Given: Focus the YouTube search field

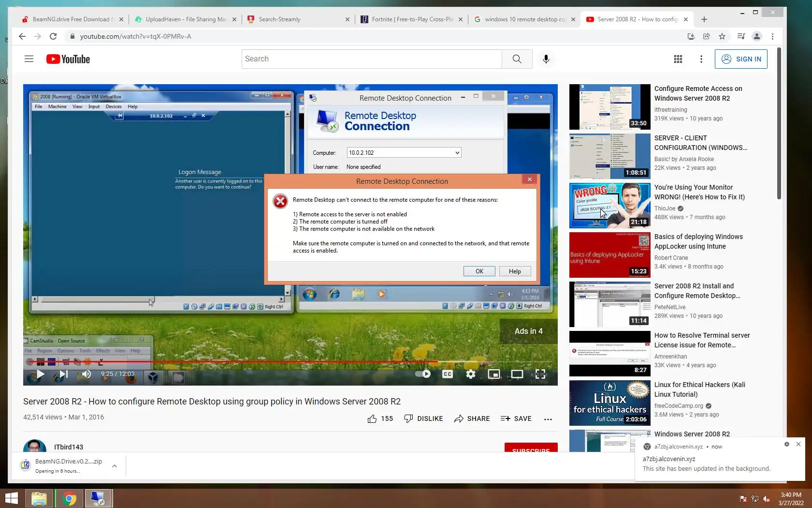Looking at the screenshot, I should pyautogui.click(x=371, y=59).
